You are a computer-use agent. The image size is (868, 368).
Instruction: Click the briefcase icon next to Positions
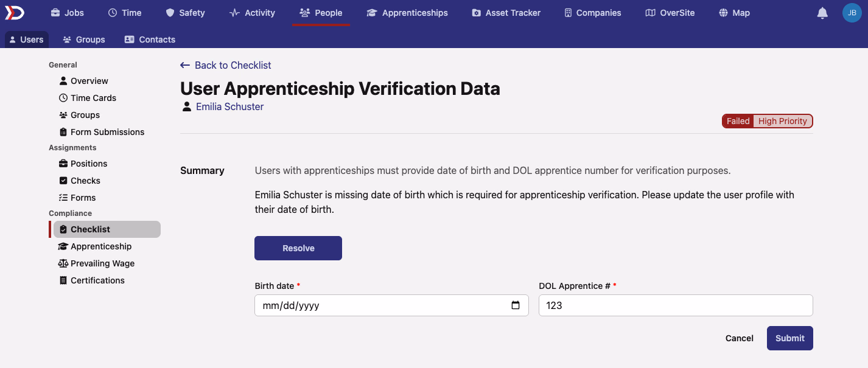click(x=63, y=164)
